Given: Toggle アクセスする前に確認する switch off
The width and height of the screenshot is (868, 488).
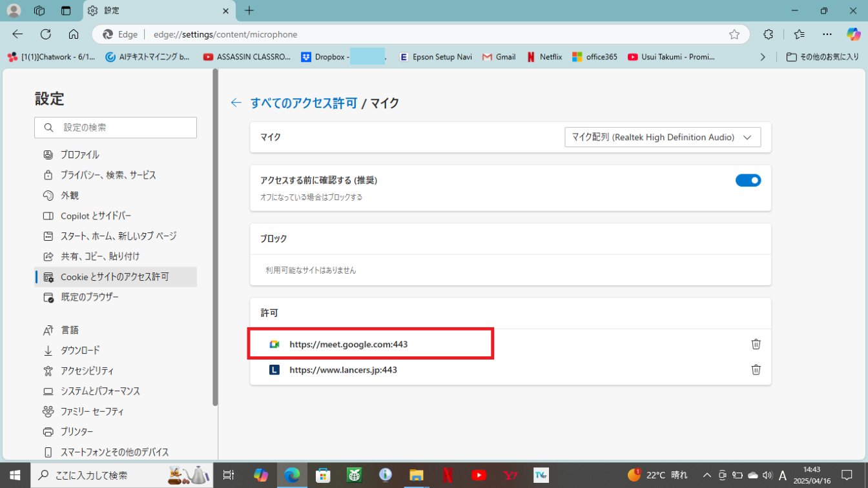Looking at the screenshot, I should point(748,181).
